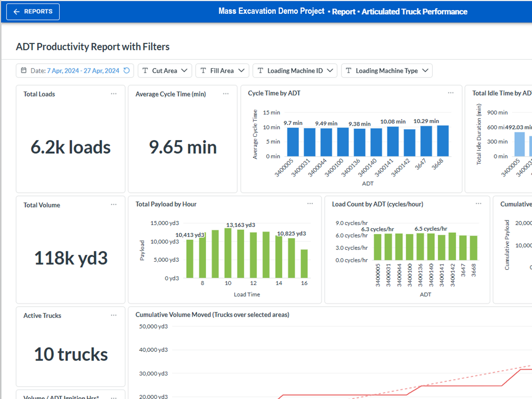The image size is (532, 399).
Task: Open the Cycle Time by ADT options menu
Action: pos(451,93)
